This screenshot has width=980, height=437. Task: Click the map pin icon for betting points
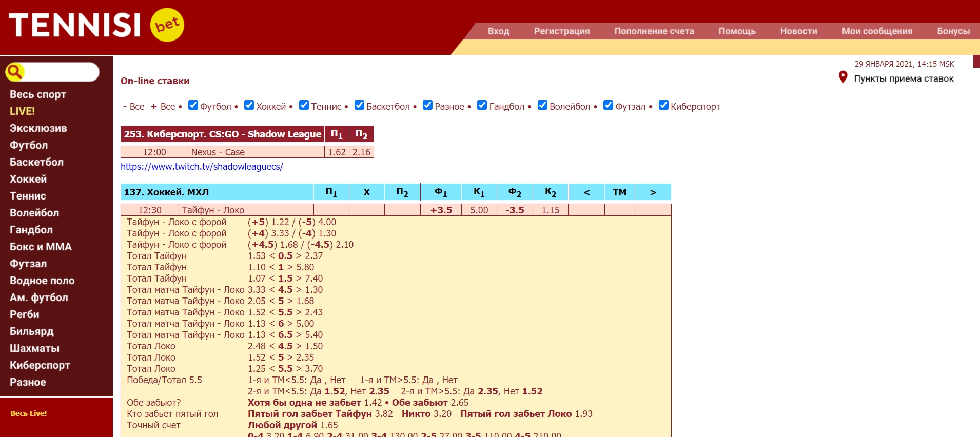[x=842, y=77]
